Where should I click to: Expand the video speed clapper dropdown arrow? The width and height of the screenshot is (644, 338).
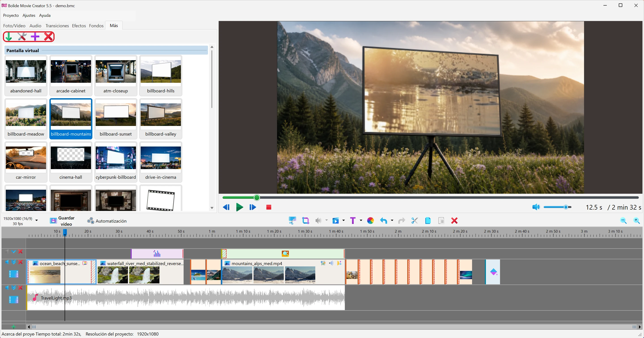click(x=343, y=220)
